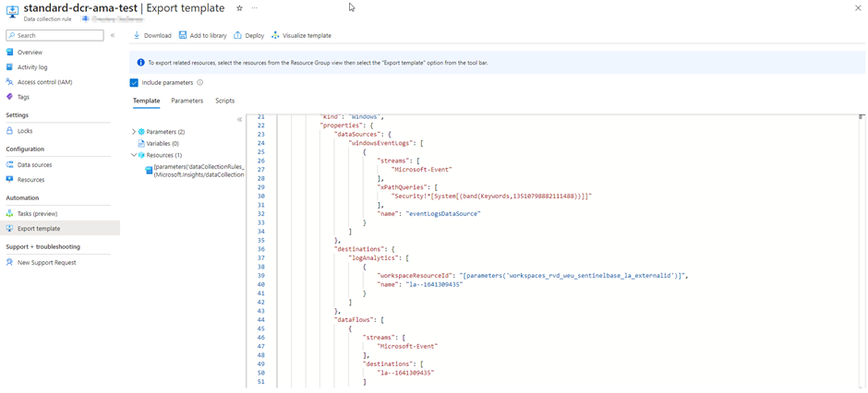
Task: Open the more options ellipsis in title
Action: [254, 8]
